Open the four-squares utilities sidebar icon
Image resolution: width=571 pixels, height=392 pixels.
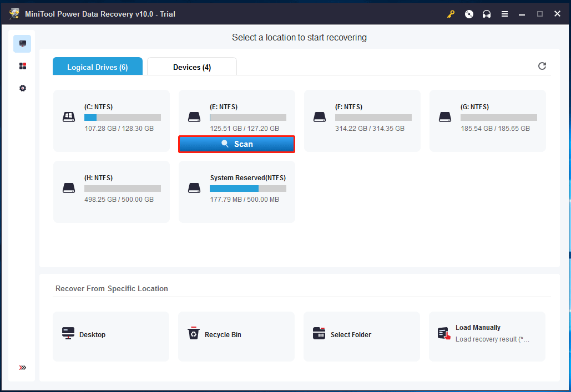coord(23,66)
